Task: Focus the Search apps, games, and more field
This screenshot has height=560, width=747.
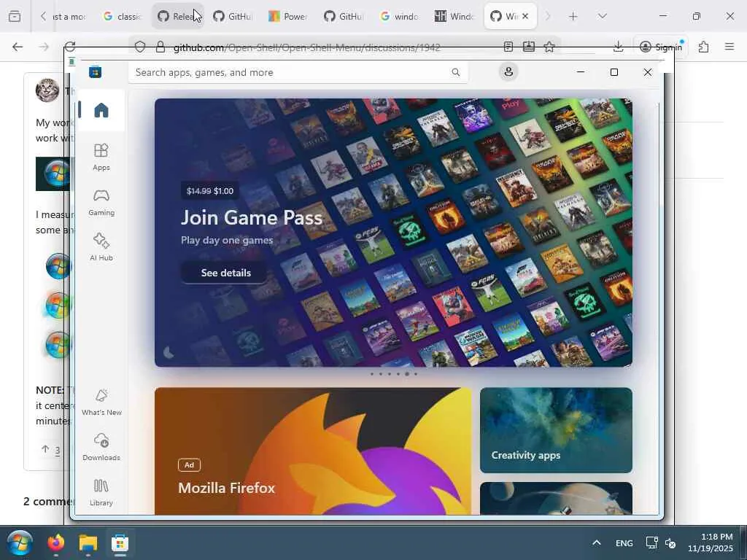Action: [x=298, y=72]
